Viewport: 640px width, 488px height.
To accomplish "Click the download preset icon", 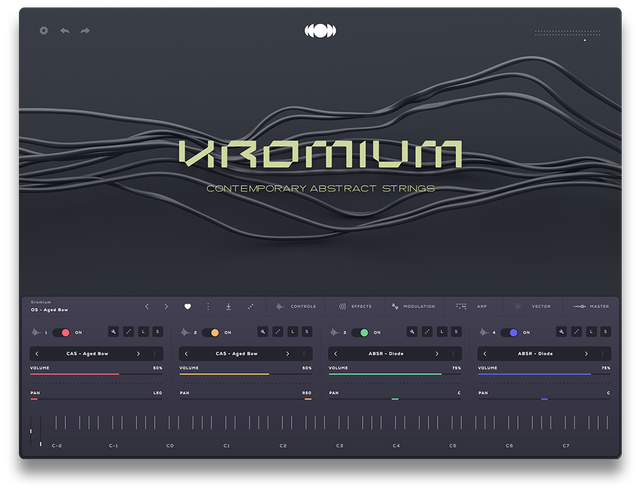I will tap(228, 306).
